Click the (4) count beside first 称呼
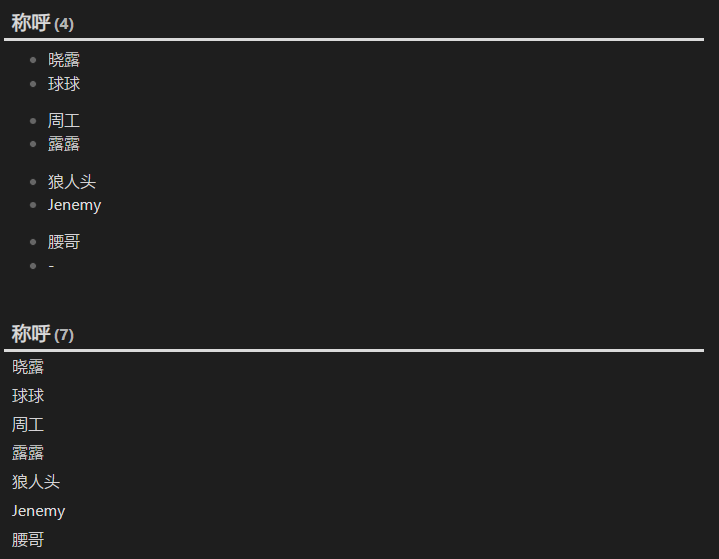Viewport: 719px width, 559px height. coord(64,24)
